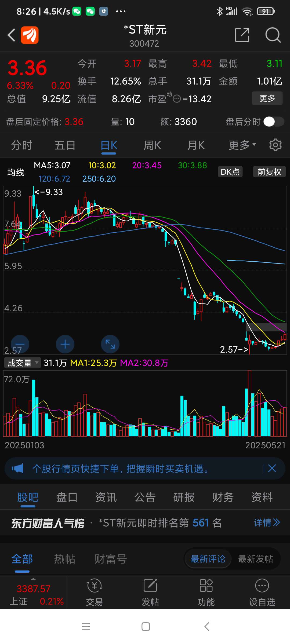This screenshot has width=290, height=644.
Task: Tap the *ST新元 stock title
Action: coord(145,30)
